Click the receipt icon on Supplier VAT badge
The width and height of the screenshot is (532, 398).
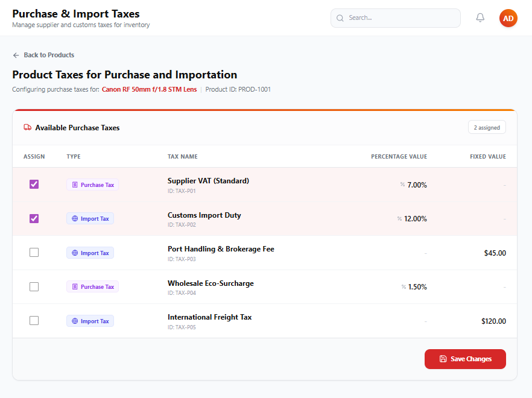75,185
